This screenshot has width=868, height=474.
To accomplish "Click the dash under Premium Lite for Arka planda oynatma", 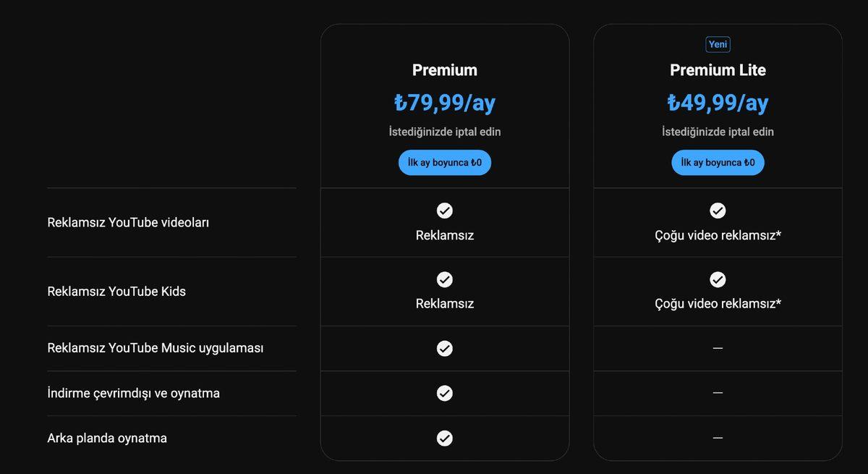I will coord(718,438).
